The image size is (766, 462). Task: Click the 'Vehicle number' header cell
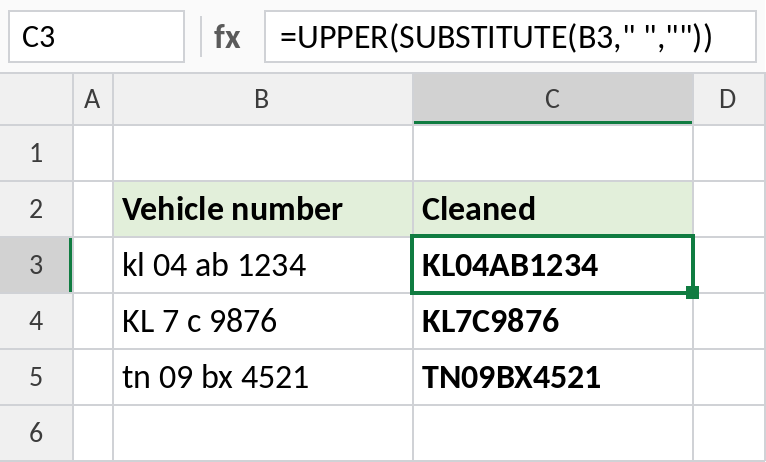click(x=263, y=209)
